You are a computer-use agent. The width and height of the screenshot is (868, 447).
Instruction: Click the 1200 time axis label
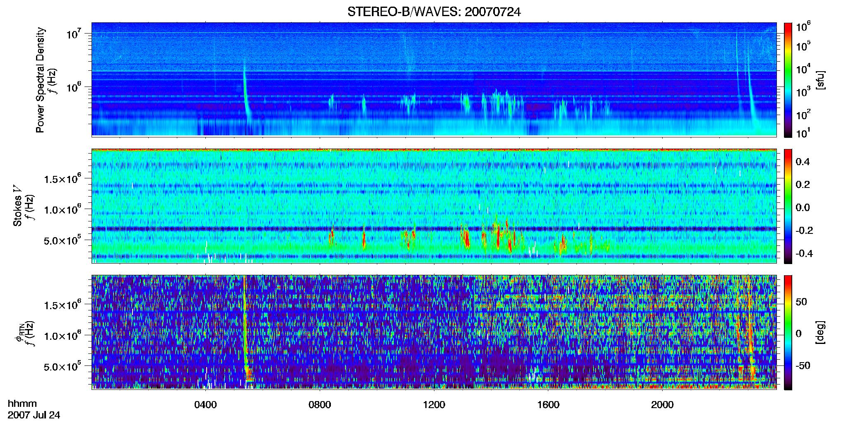(434, 404)
